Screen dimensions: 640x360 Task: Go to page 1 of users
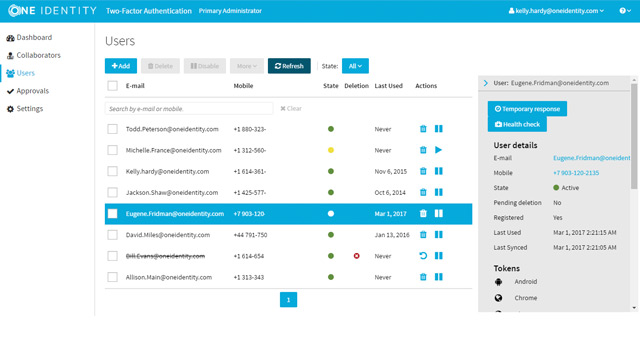(x=288, y=300)
